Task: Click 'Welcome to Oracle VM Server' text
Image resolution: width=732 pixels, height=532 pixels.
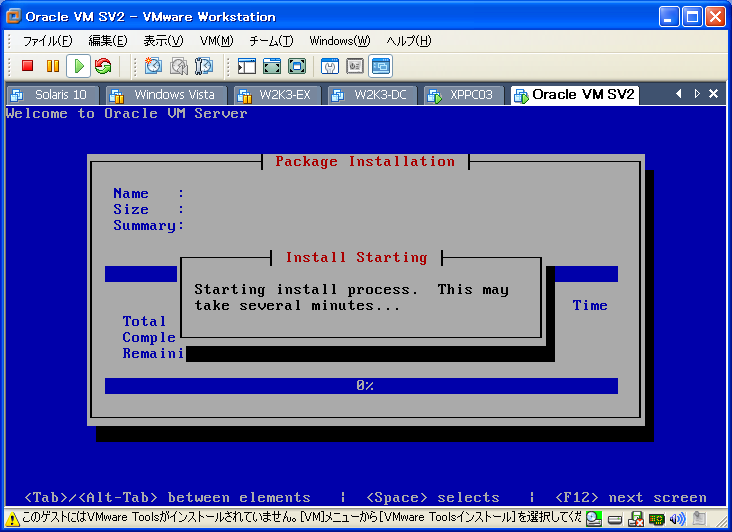Action: (x=127, y=113)
